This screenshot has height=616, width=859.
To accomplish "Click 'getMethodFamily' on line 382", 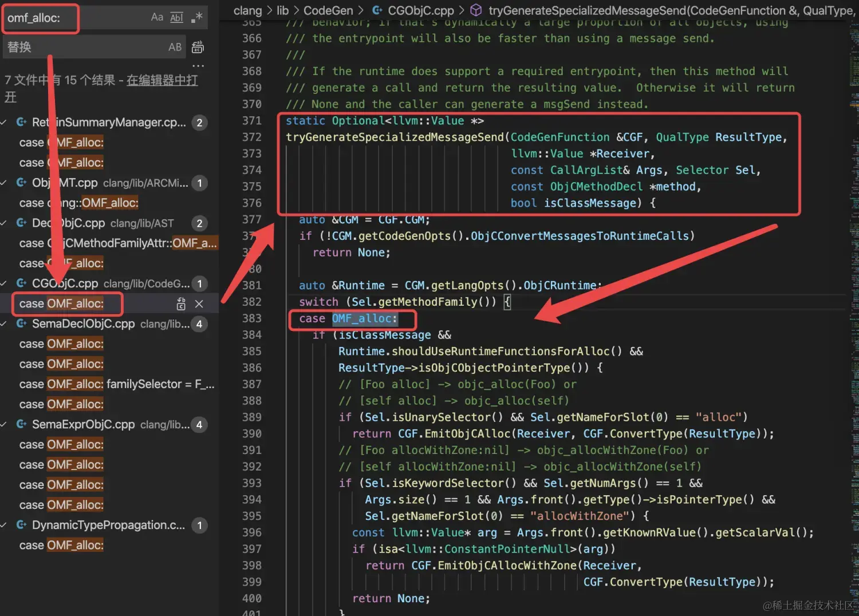I will (x=428, y=302).
